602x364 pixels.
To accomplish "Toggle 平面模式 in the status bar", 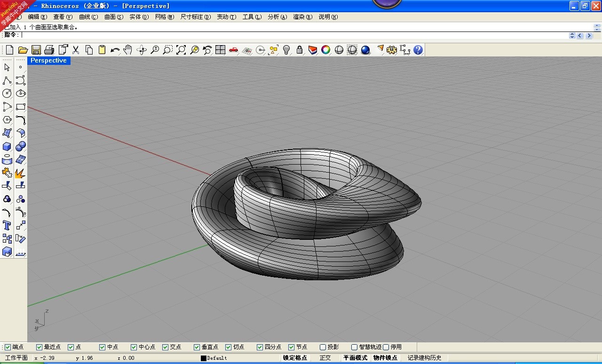I will click(x=355, y=358).
